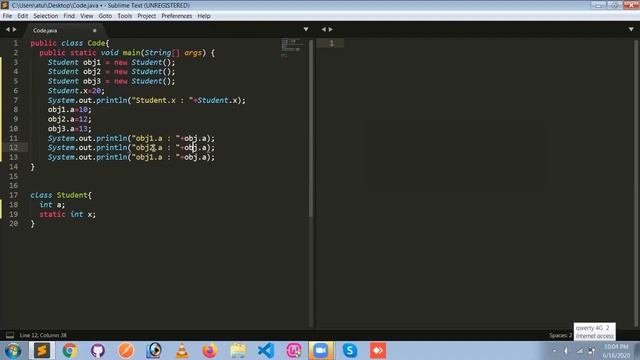Screen dimensions: 640x360
Task: Click the Line 12, Column status text
Action: click(x=43, y=336)
